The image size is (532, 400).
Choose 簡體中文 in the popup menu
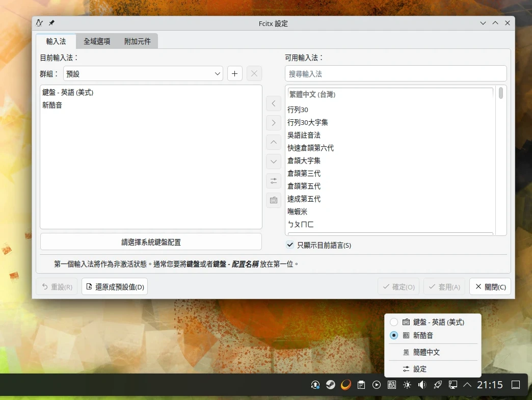pos(426,352)
